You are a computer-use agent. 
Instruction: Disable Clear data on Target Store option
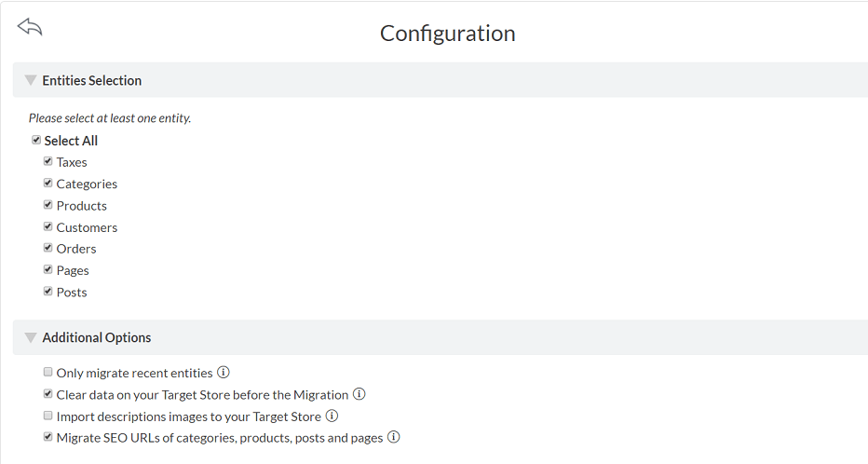click(48, 394)
